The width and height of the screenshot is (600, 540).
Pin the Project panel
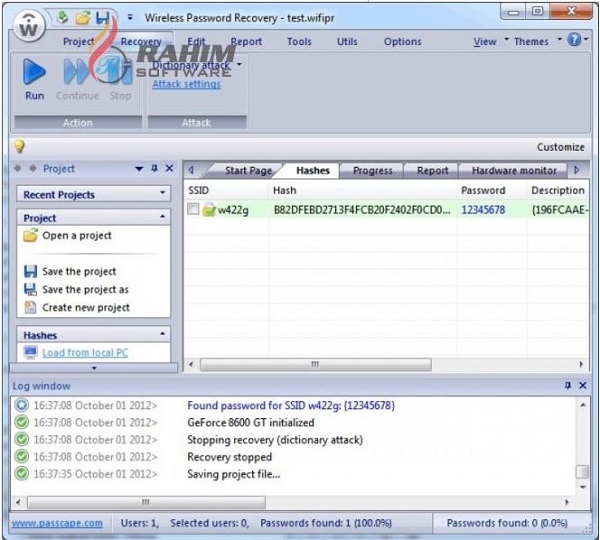[154, 168]
